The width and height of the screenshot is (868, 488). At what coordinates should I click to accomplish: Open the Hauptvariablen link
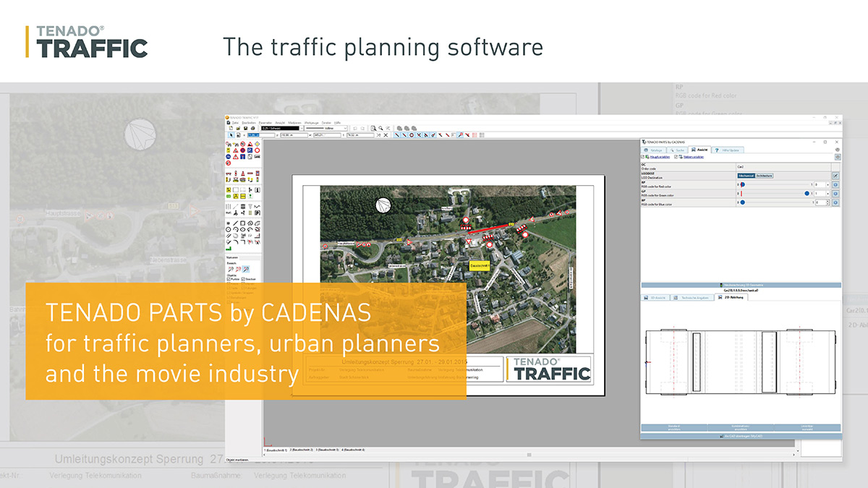(660, 157)
